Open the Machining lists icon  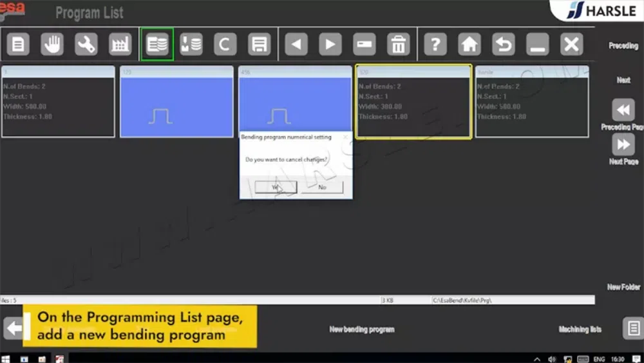[x=633, y=328]
